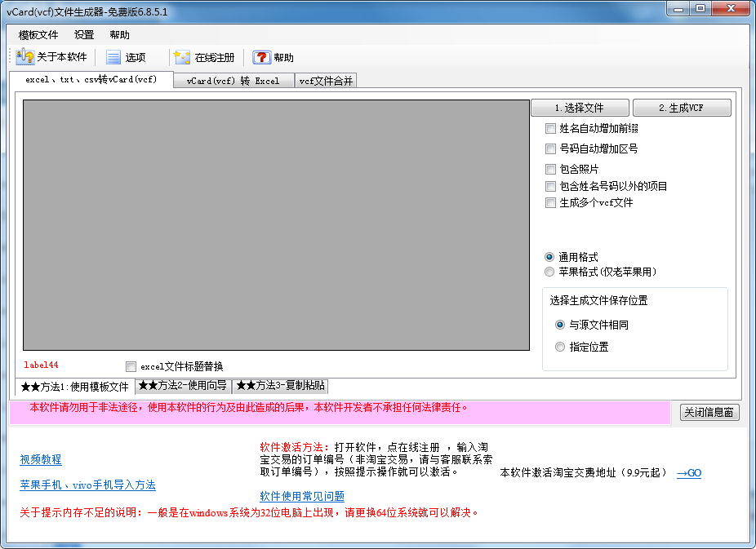Enable the 生成多个vcf文件 checkbox
Screen dimensions: 756x549
[552, 203]
